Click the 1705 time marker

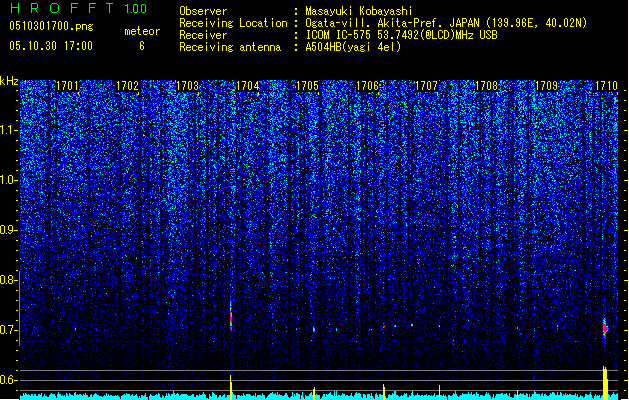307,86
